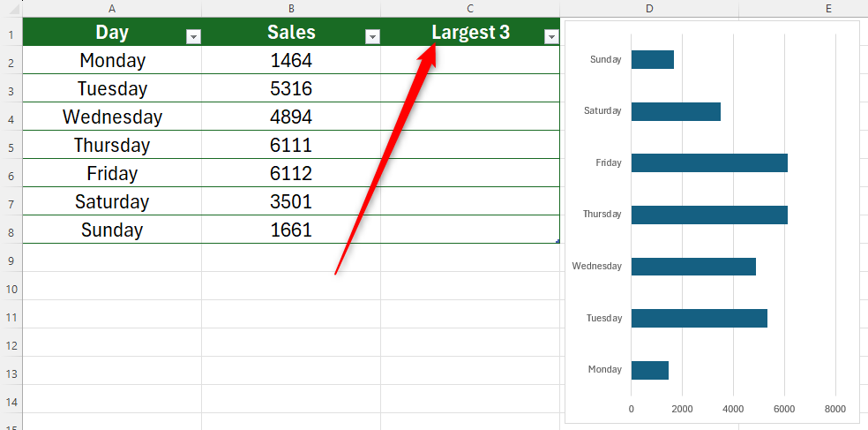Open the Largest 3 filter dropdown
This screenshot has width=868, height=430.
[x=551, y=36]
